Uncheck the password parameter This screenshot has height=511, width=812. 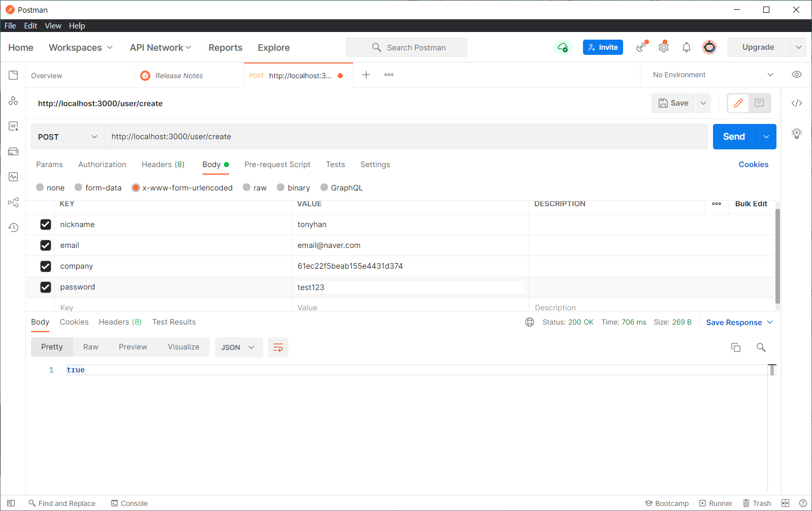pos(46,287)
